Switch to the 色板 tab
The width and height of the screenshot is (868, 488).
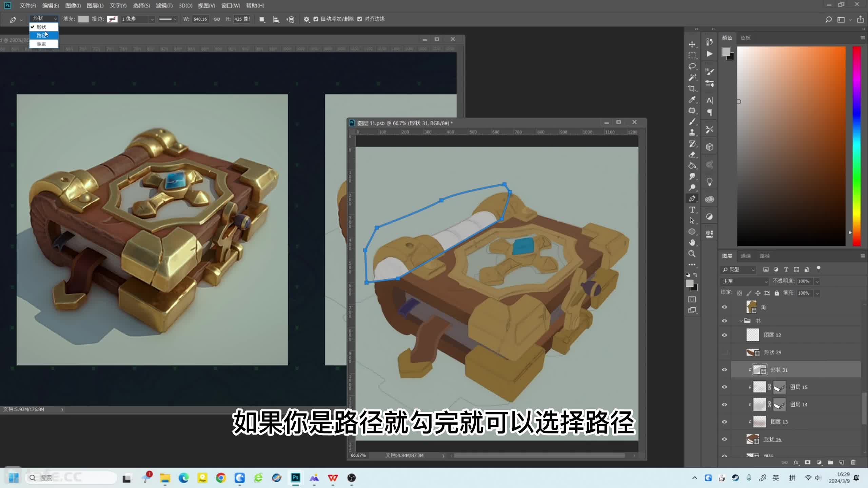745,38
